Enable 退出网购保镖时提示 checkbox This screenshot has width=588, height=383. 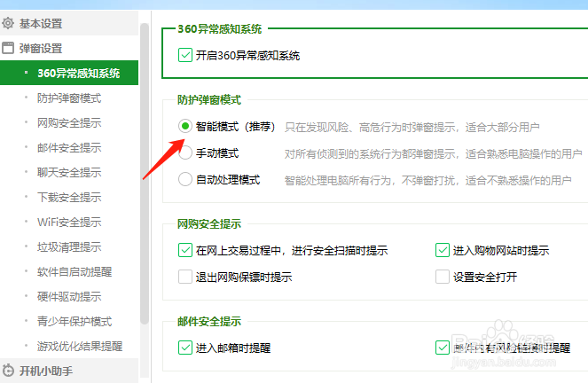click(184, 277)
